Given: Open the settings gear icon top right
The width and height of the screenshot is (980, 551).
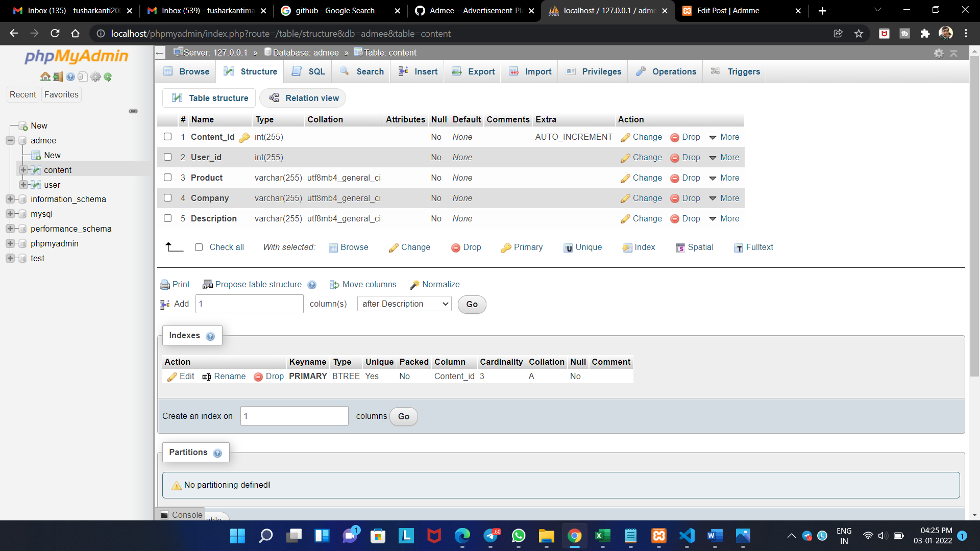Looking at the screenshot, I should 939,53.
